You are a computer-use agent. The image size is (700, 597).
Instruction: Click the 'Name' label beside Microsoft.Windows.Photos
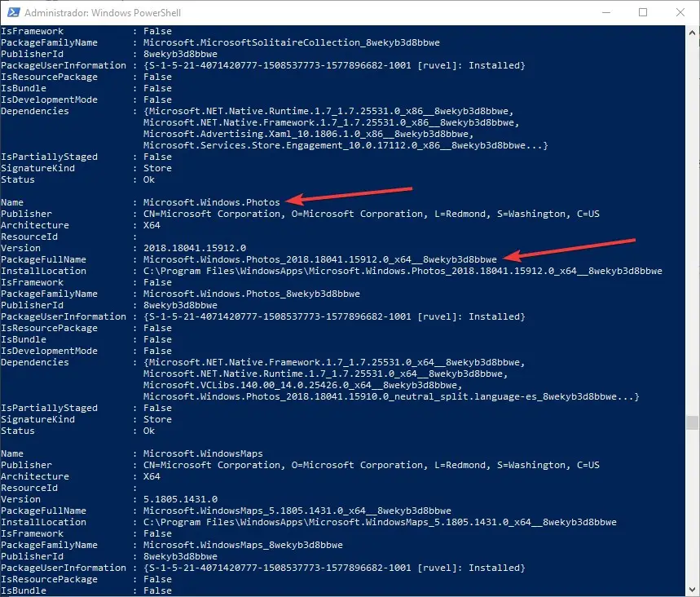click(x=12, y=202)
